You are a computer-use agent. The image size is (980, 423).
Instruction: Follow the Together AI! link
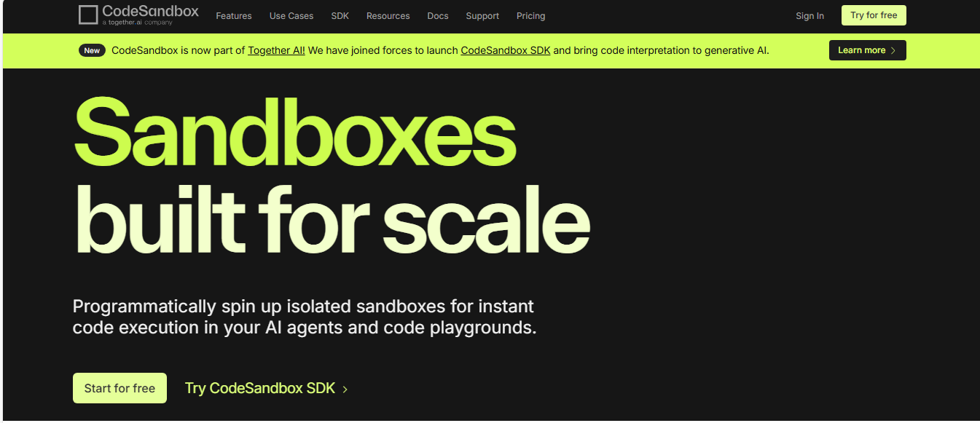click(x=277, y=50)
